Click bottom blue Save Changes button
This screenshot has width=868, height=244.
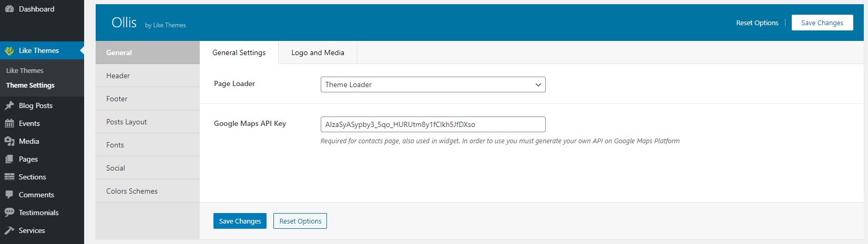240,221
